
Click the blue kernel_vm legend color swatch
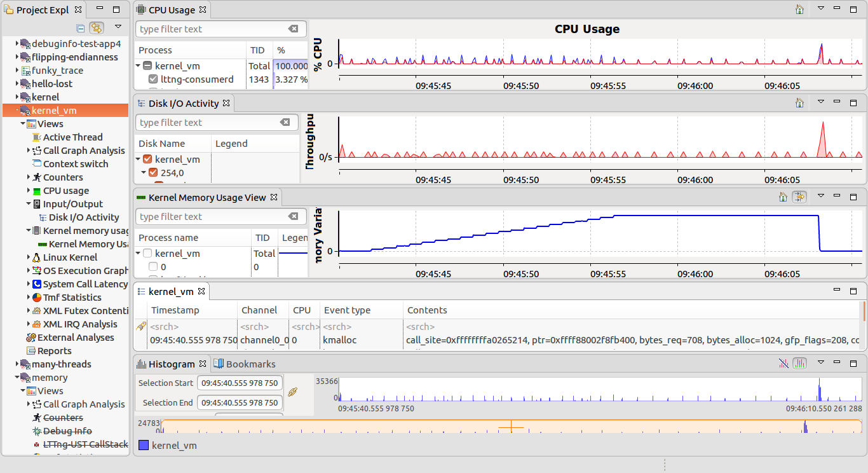coord(144,446)
